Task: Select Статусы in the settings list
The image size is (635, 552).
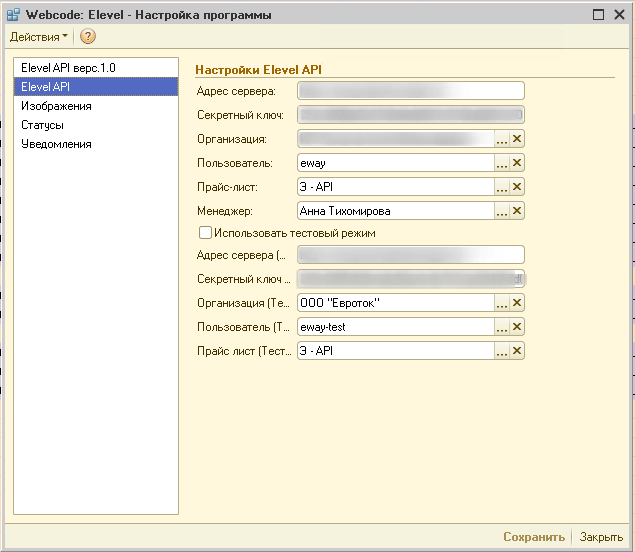Action: pos(43,125)
